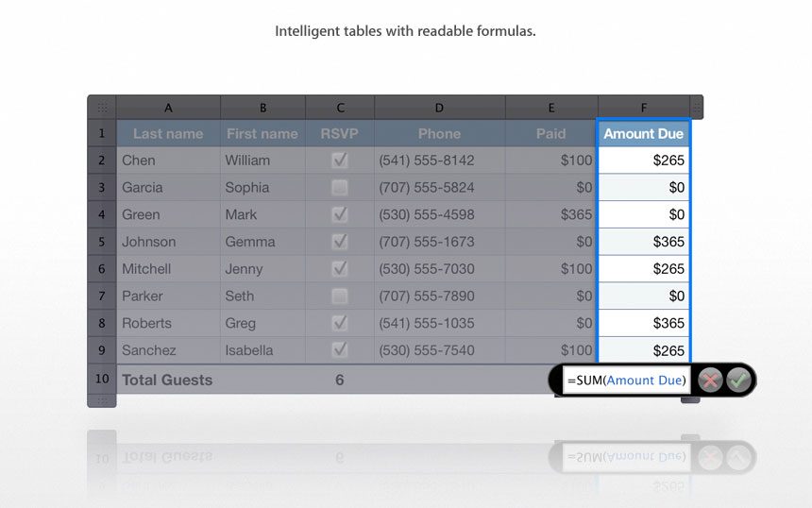Screen dimensions: 812x508
Task: Toggle the RSVP checkbox for Chen
Action: click(340, 161)
